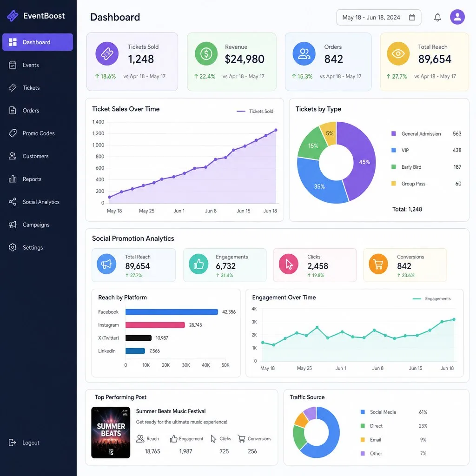Click the orange Conversions cart icon
Image resolution: width=476 pixels, height=476 pixels.
(378, 264)
